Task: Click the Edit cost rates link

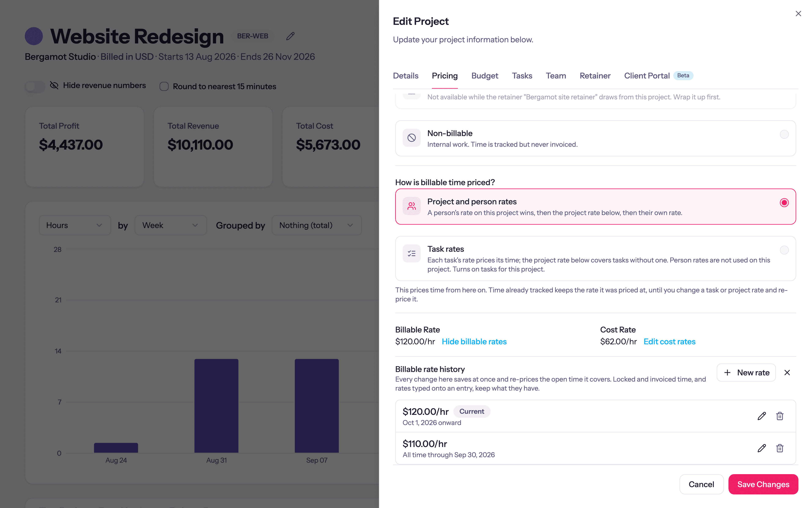Action: (669, 341)
